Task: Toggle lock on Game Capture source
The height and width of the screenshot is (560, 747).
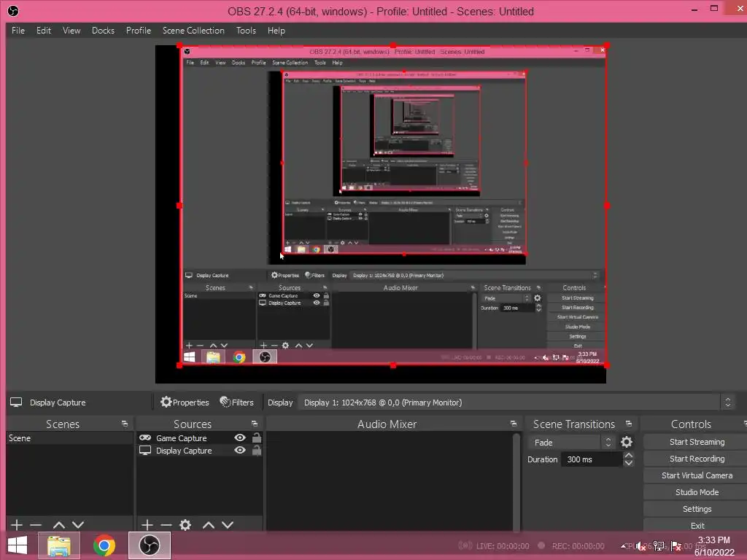Action: coord(256,437)
